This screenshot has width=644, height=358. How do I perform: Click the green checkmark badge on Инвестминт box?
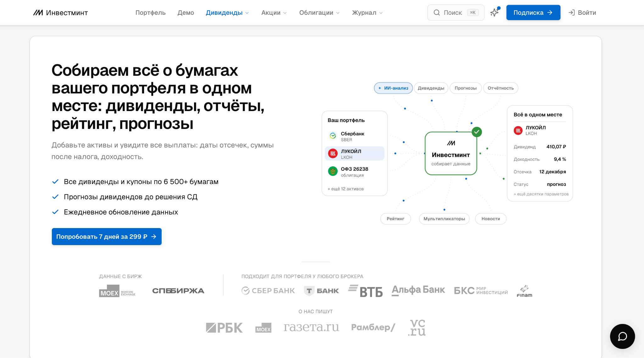(x=477, y=132)
